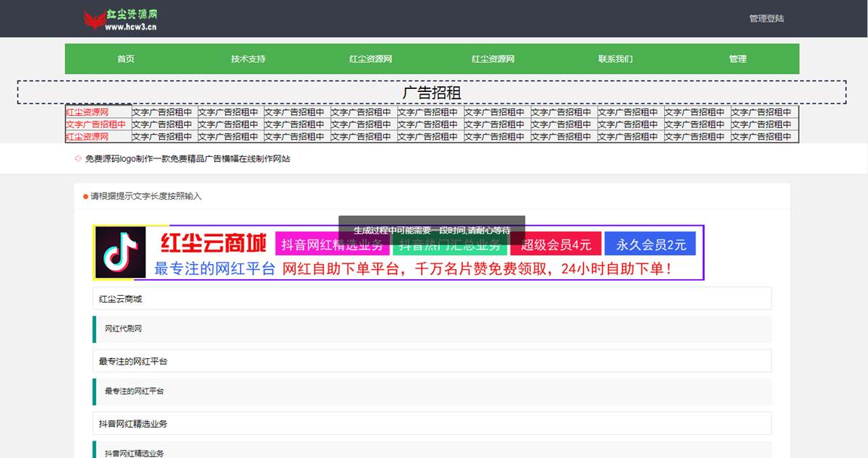
Task: Focus the input field containing 红尘云商城
Action: pyautogui.click(x=432, y=298)
